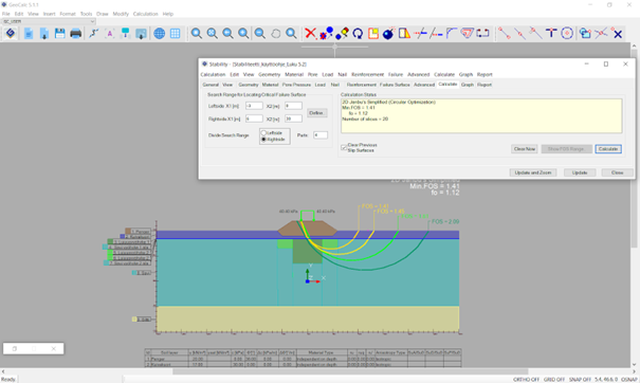Image resolution: width=640 pixels, height=383 pixels.
Task: Click blue Kuivakuori legend color swatch
Action: click(122, 236)
